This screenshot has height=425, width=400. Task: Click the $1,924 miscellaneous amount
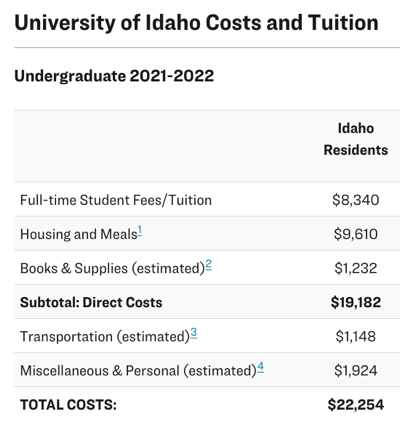tap(356, 371)
